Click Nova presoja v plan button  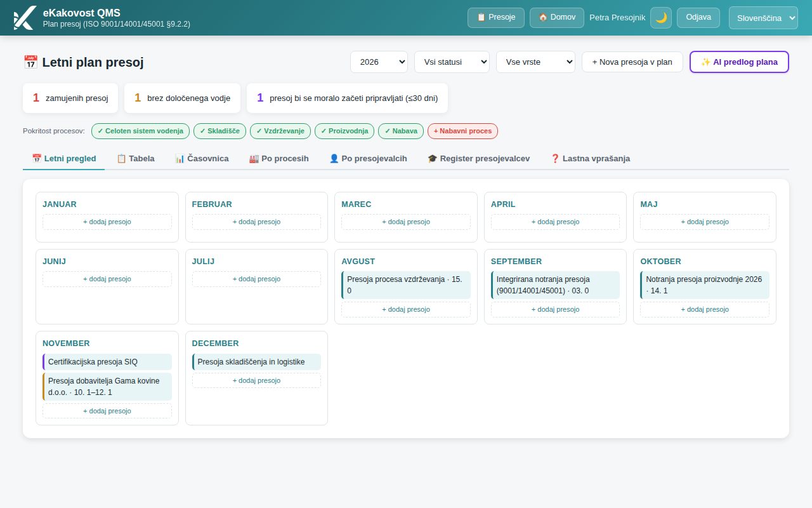[632, 62]
